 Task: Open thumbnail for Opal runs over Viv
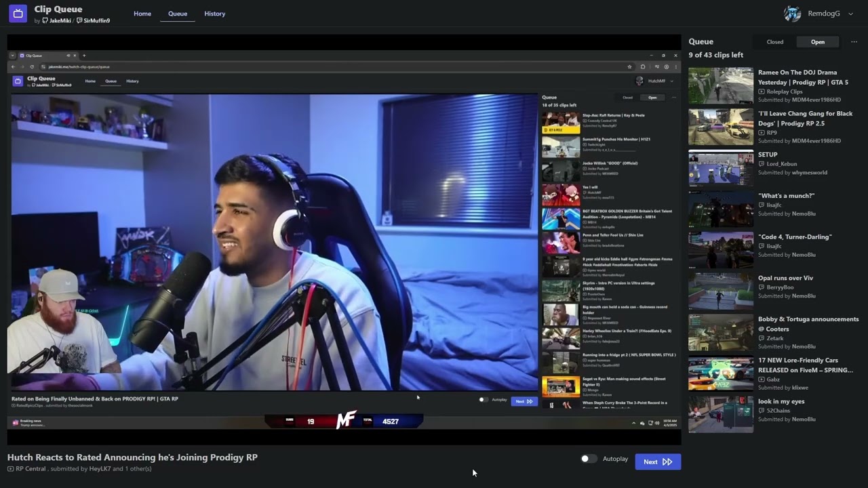pyautogui.click(x=721, y=291)
